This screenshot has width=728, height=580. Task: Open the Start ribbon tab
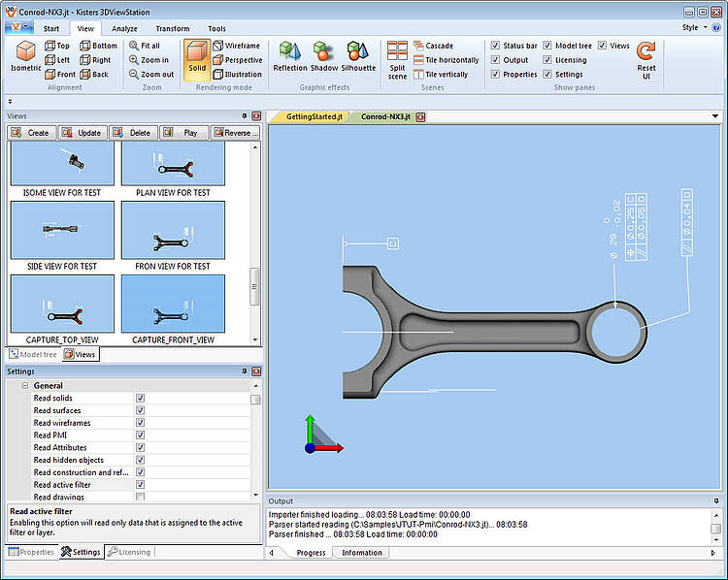click(51, 29)
